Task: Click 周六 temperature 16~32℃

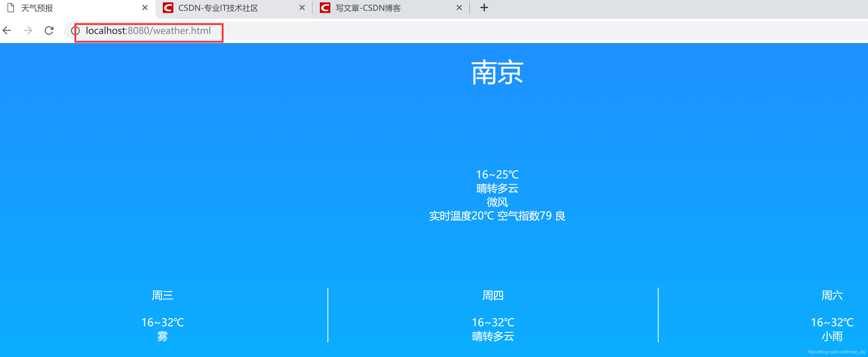Action: tap(832, 323)
